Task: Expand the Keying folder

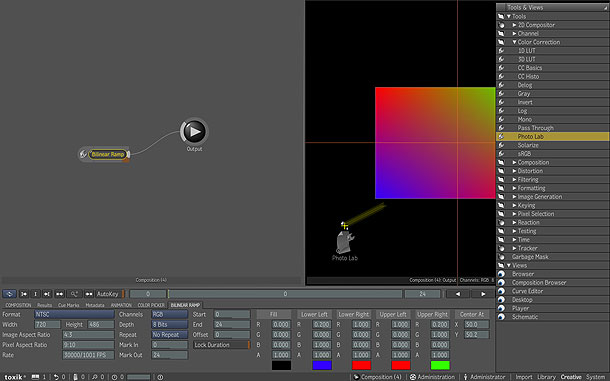Action: pyautogui.click(x=514, y=205)
